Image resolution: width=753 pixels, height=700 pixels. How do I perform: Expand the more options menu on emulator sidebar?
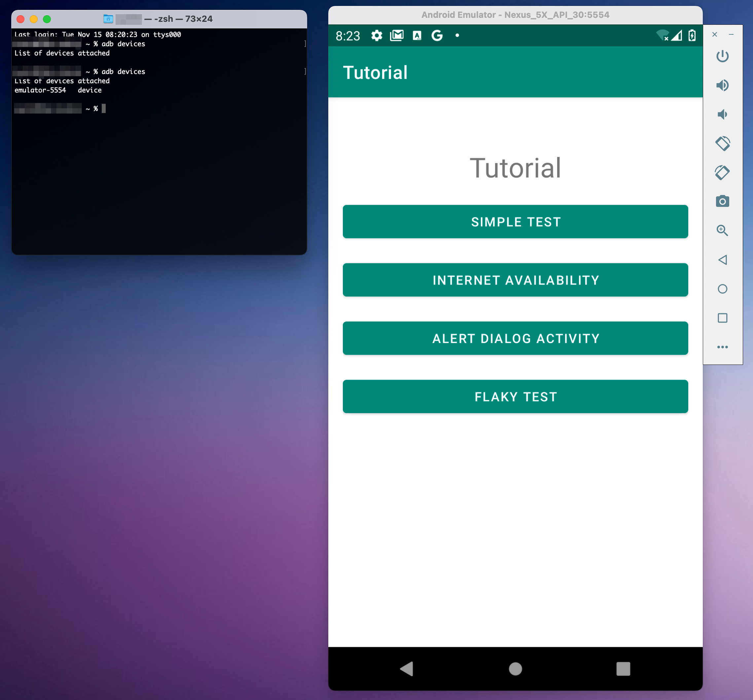point(722,347)
